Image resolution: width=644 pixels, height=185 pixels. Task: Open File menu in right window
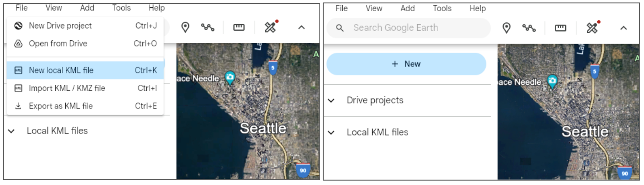(x=341, y=8)
